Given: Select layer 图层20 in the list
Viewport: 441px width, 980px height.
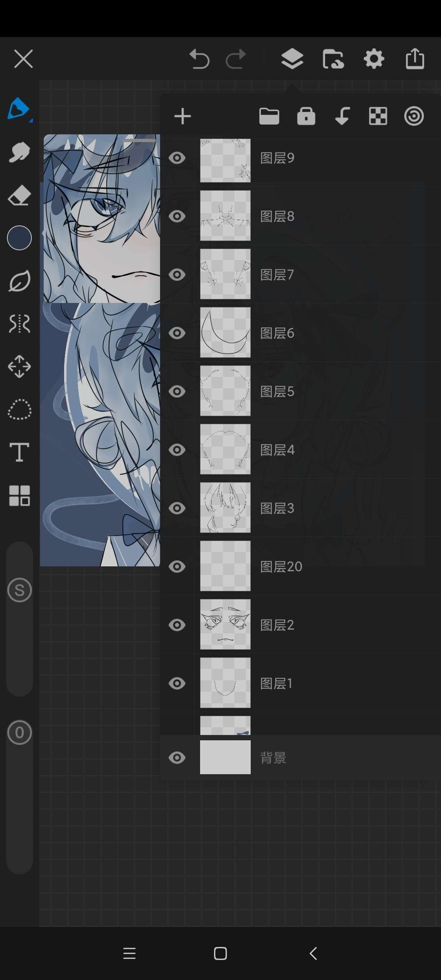Looking at the screenshot, I should coord(301,566).
